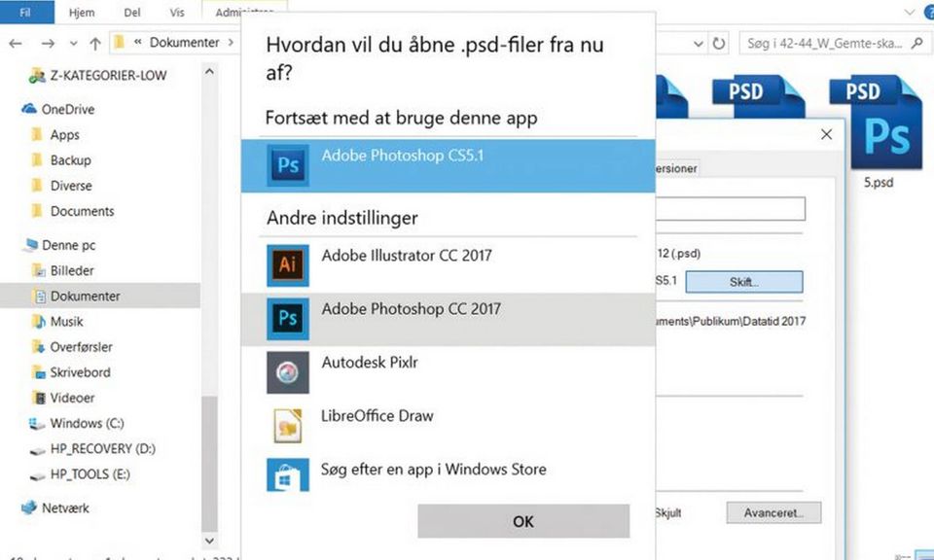The image size is (934, 560).
Task: Click the search box in Explorer
Action: click(x=832, y=44)
